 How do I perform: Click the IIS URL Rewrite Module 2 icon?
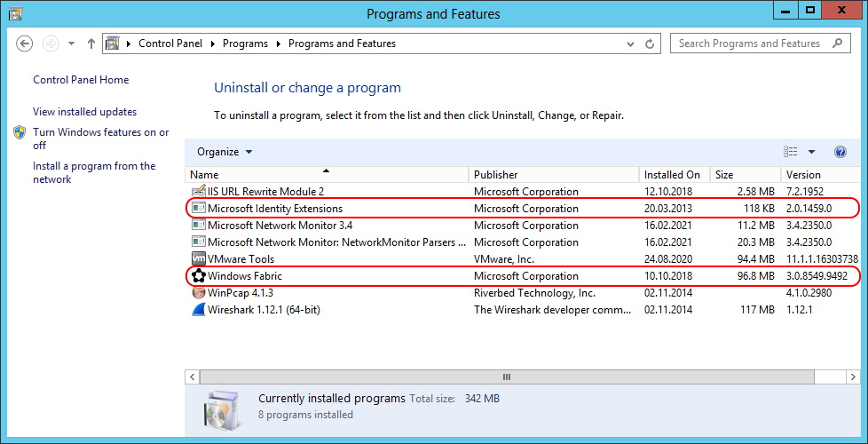[x=198, y=192]
